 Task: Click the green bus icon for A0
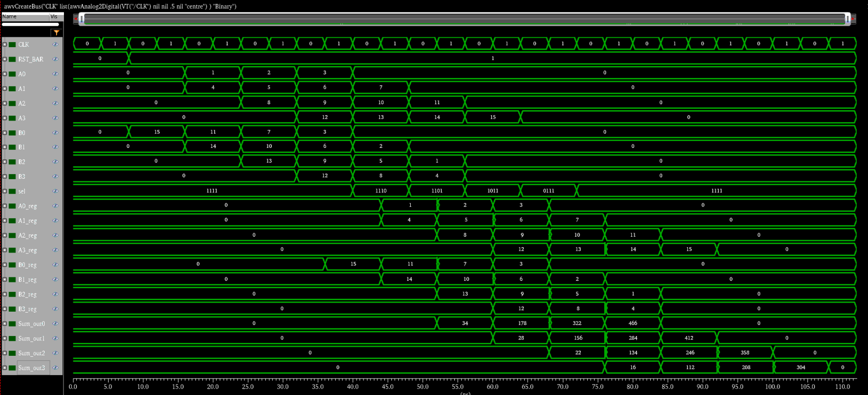coord(12,74)
